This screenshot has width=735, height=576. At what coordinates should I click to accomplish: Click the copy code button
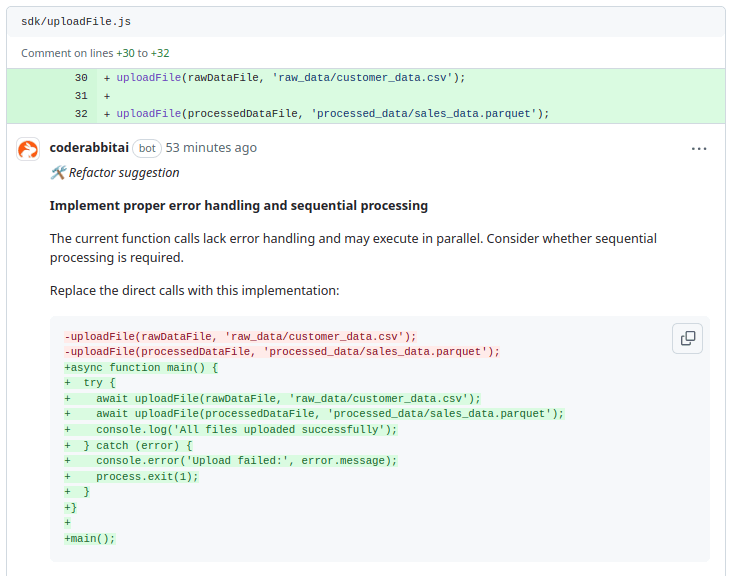[687, 338]
